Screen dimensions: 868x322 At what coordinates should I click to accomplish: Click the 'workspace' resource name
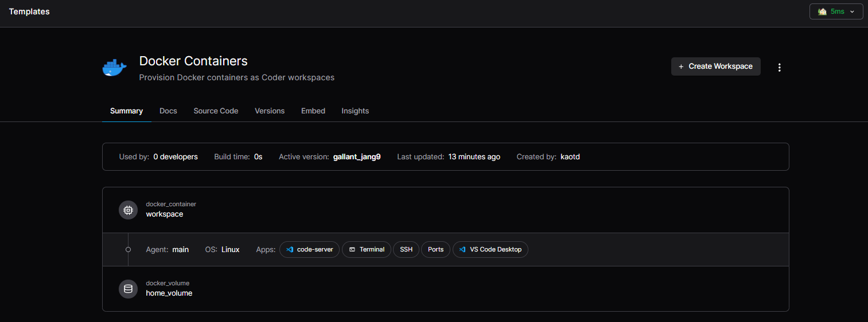point(165,214)
